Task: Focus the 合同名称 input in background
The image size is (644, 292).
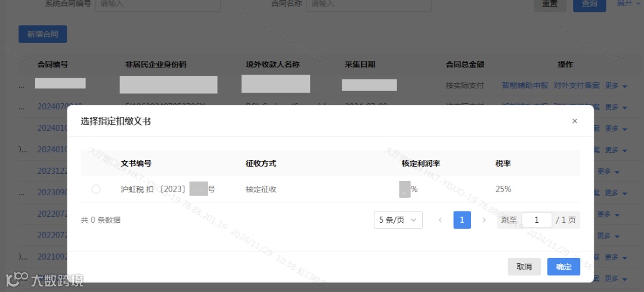Action: coord(369,4)
